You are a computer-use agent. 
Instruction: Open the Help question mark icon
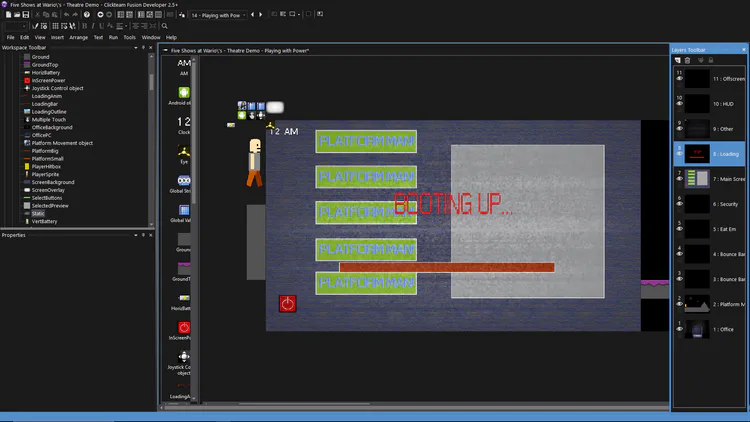point(87,15)
